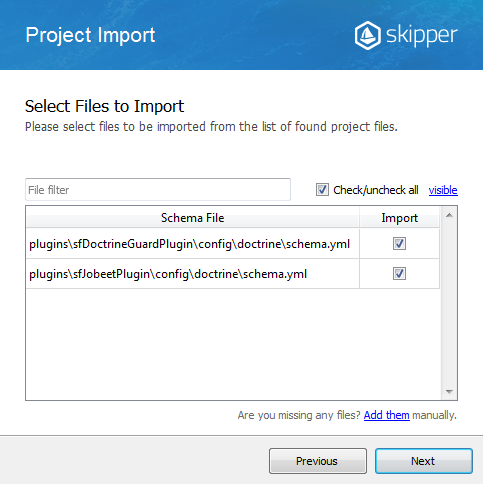Focus the File filter input field
The width and height of the screenshot is (483, 484).
(x=158, y=190)
